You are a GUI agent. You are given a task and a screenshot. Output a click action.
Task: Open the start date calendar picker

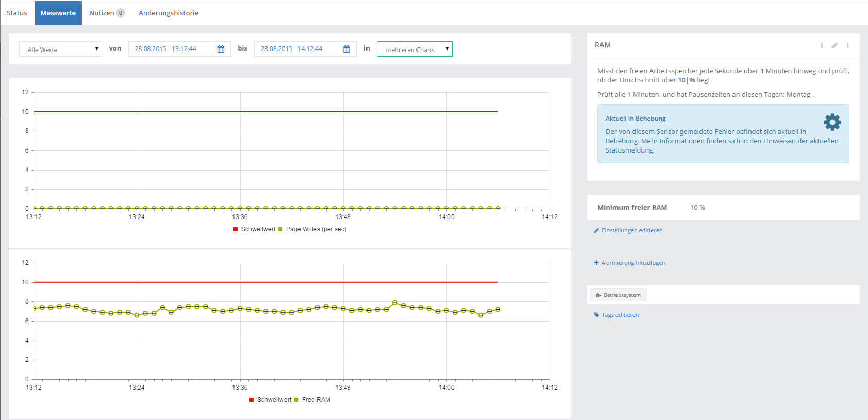221,49
